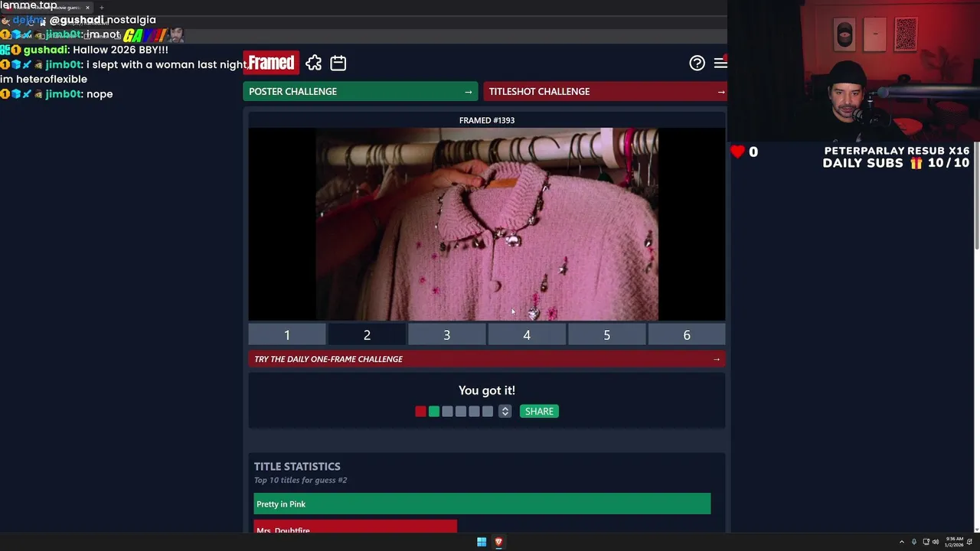Open the help question mark icon
980x551 pixels.
click(x=697, y=64)
